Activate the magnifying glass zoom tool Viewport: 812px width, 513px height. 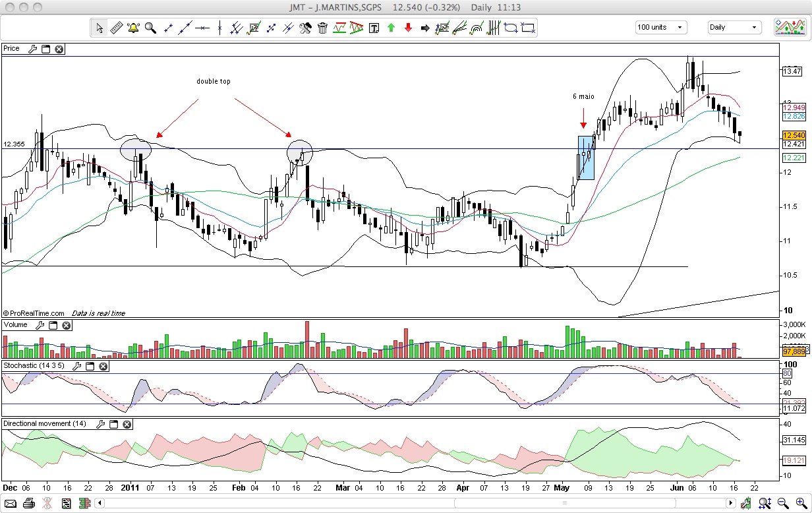point(150,28)
